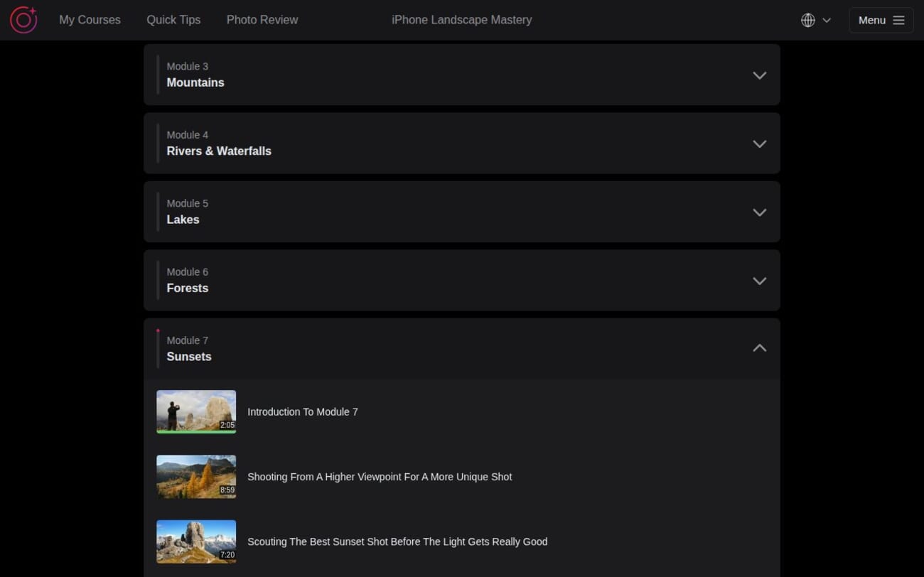Go to Photo Review
Screen dimensions: 924x577
[262, 20]
